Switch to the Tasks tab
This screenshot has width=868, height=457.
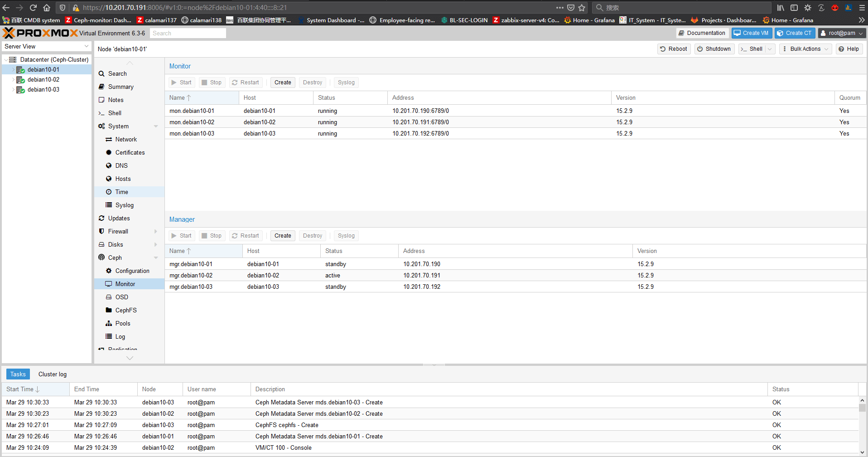coord(18,374)
